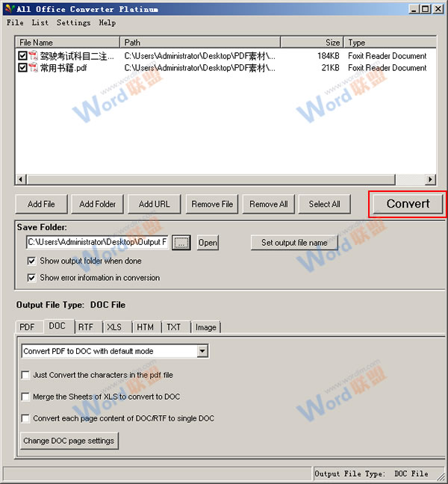Click the Select All button
Viewport: 448px width, 484px height.
[325, 204]
